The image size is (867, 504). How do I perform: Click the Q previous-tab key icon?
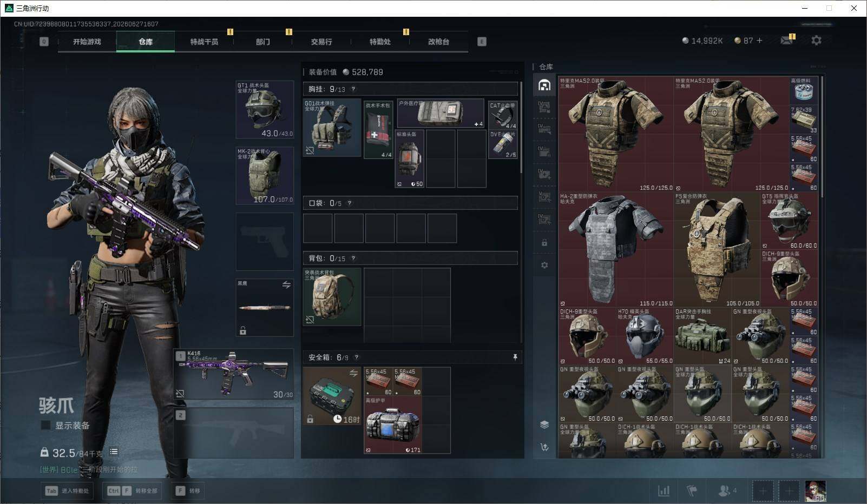[44, 42]
